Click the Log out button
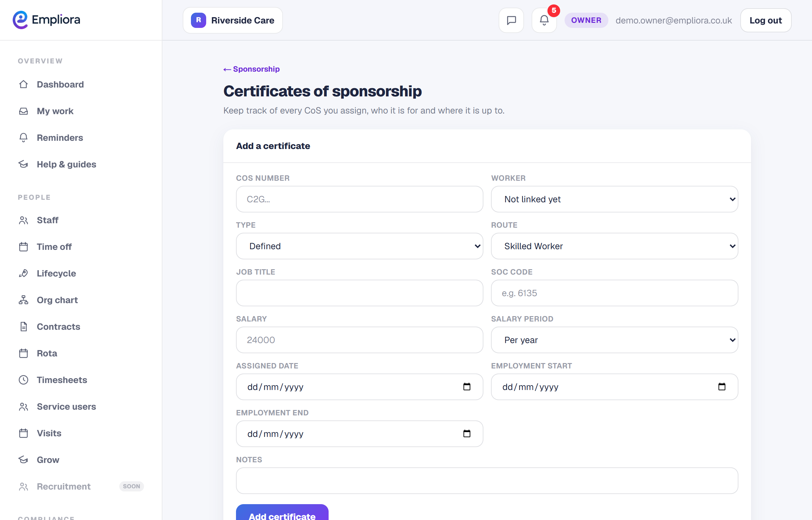This screenshot has height=520, width=812. [x=765, y=20]
